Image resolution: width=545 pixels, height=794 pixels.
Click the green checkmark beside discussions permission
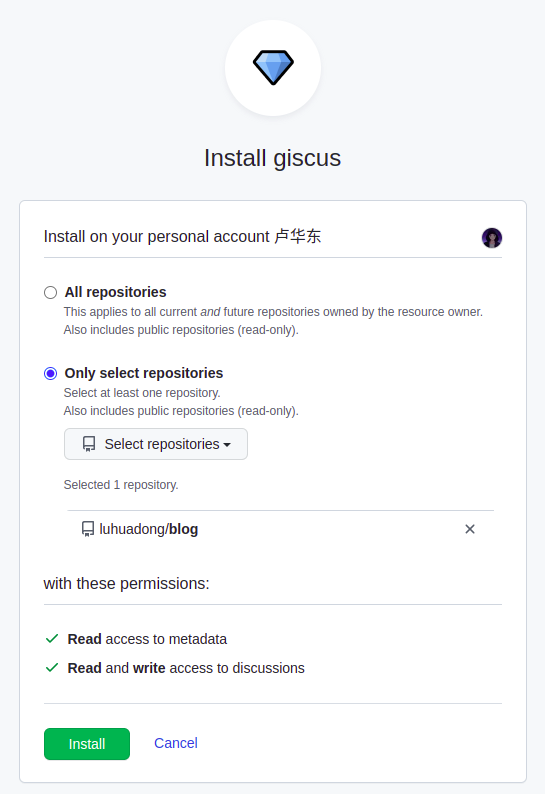[52, 668]
